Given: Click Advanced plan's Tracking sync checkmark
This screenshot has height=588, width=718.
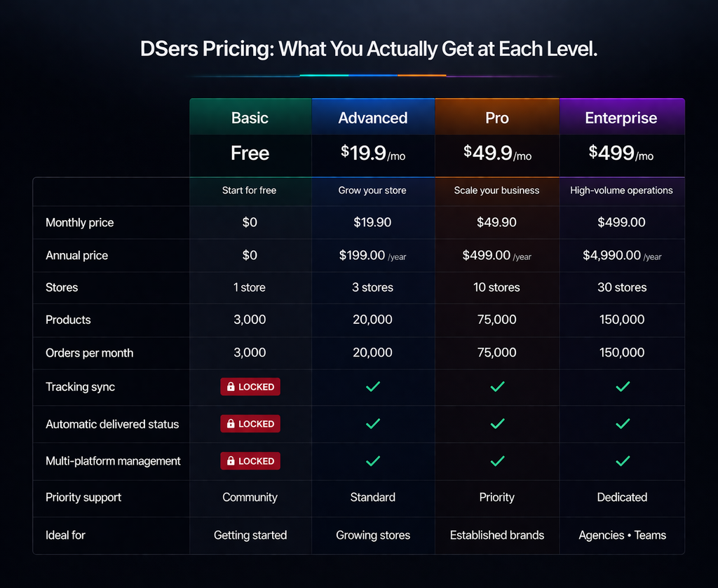Looking at the screenshot, I should tap(373, 387).
